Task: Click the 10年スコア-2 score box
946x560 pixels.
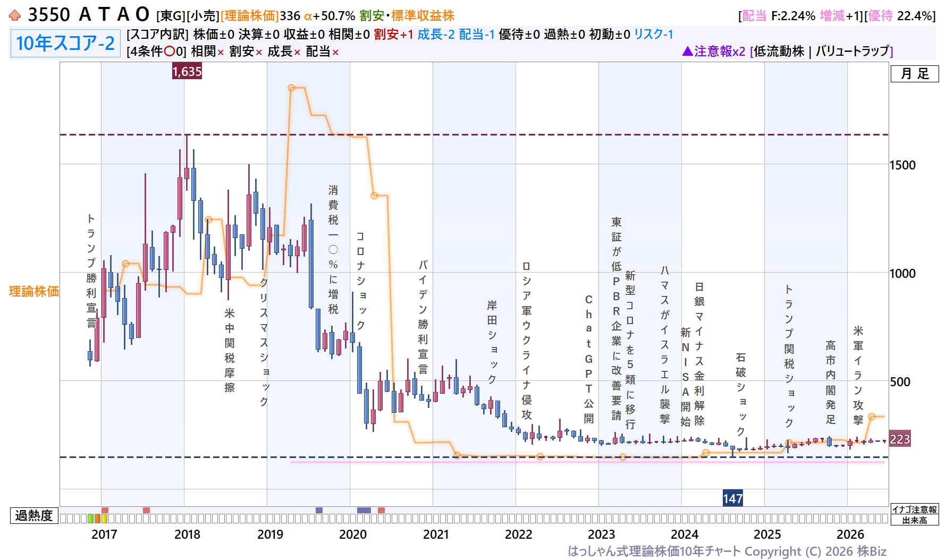Action: point(65,43)
